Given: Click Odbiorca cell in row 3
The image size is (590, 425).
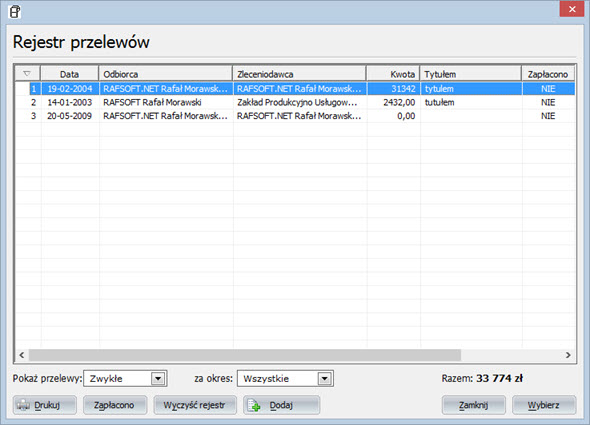Looking at the screenshot, I should click(166, 116).
